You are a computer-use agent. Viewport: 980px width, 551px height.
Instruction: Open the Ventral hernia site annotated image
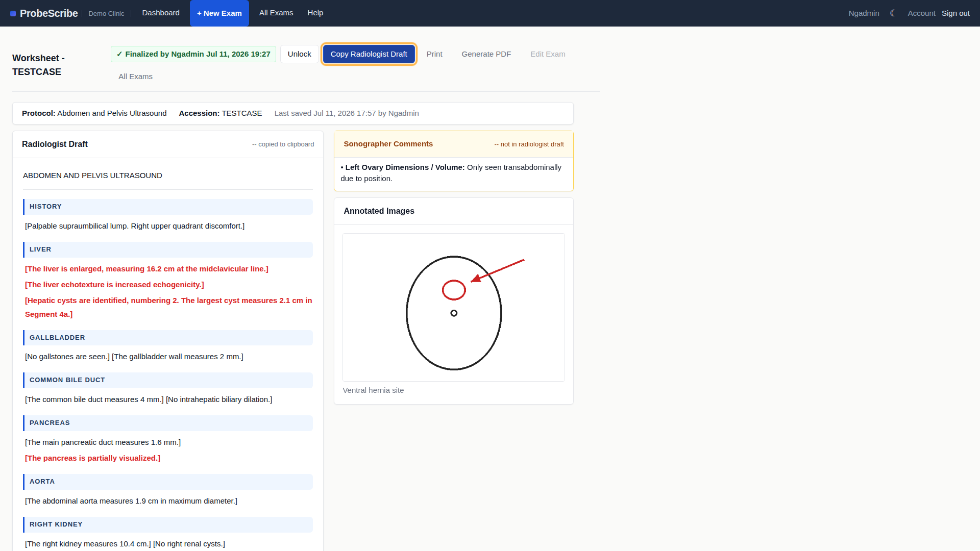point(454,307)
